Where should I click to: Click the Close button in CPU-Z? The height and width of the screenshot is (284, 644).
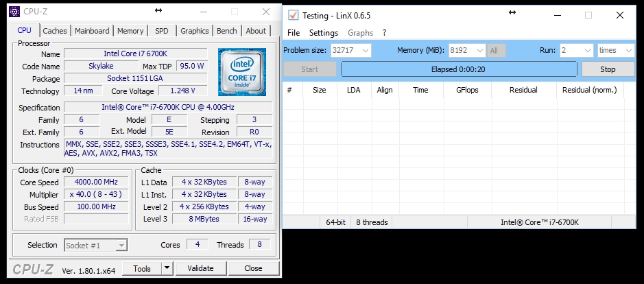click(x=253, y=269)
